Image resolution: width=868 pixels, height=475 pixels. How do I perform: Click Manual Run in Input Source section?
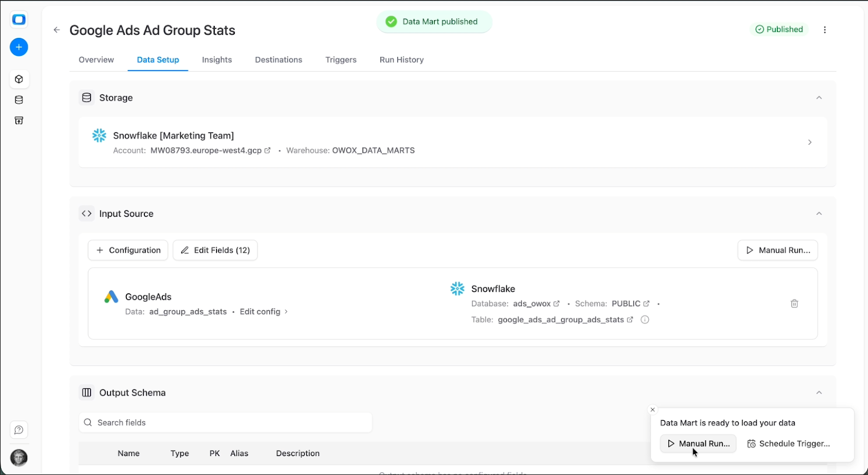click(778, 250)
